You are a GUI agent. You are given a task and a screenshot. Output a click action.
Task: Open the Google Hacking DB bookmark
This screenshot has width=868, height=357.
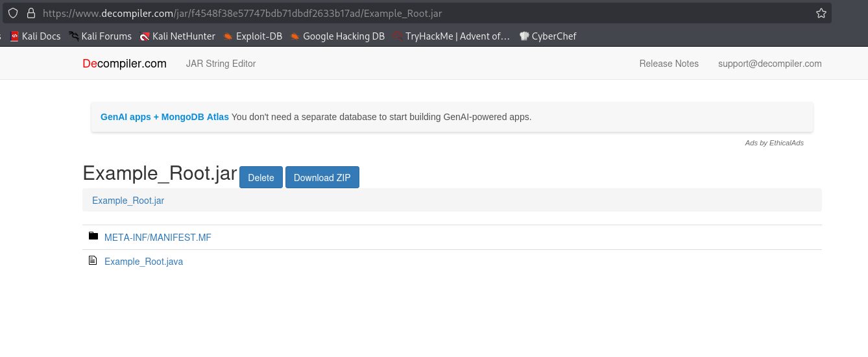click(x=337, y=36)
